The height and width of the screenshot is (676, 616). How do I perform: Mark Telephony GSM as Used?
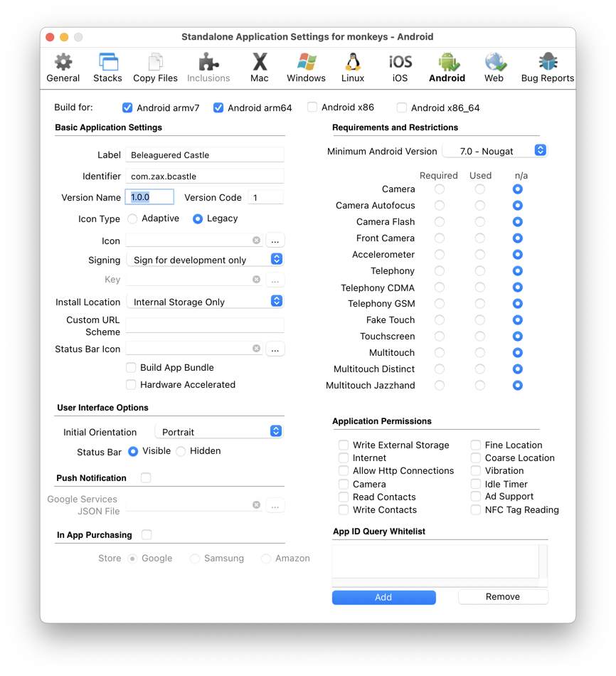pos(479,304)
